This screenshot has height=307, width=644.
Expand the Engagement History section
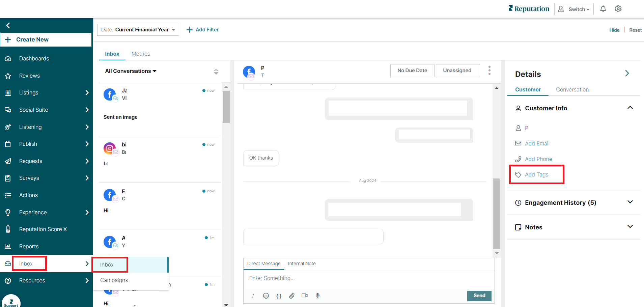630,202
